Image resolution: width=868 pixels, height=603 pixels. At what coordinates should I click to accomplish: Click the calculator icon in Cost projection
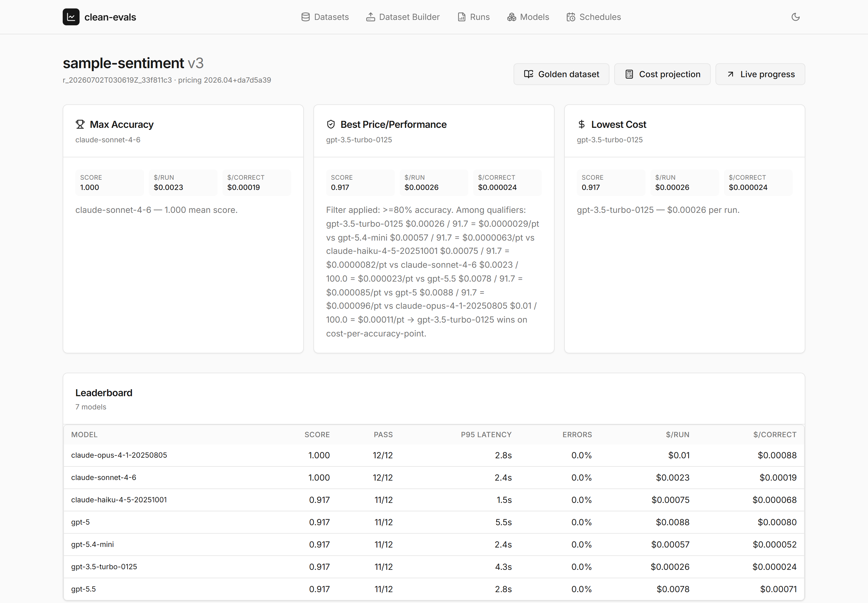tap(629, 74)
